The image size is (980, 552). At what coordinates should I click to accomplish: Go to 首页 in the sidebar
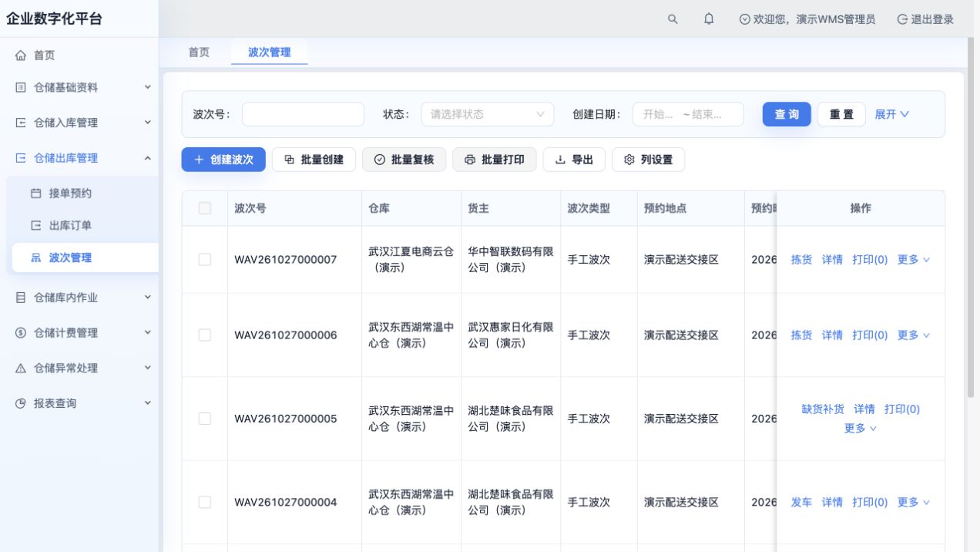(79, 56)
